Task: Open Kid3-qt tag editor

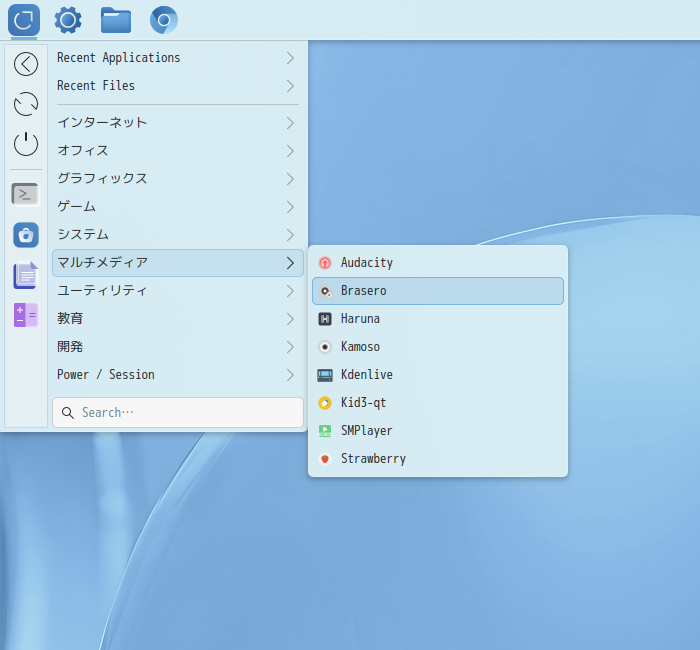Action: (x=363, y=403)
